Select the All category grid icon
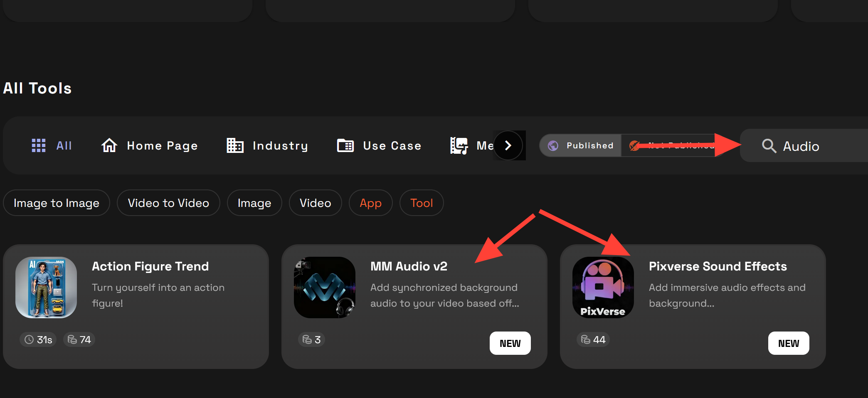The height and width of the screenshot is (398, 868). 38,145
